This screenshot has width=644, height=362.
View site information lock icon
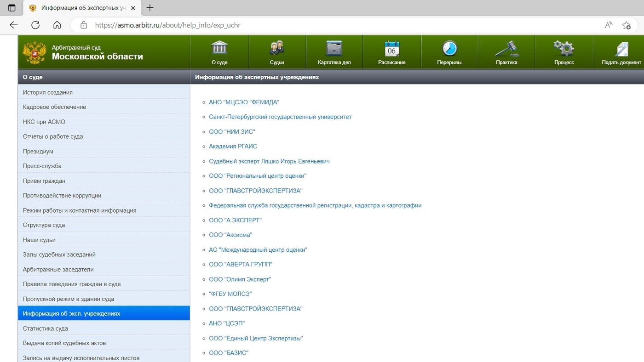pyautogui.click(x=84, y=25)
